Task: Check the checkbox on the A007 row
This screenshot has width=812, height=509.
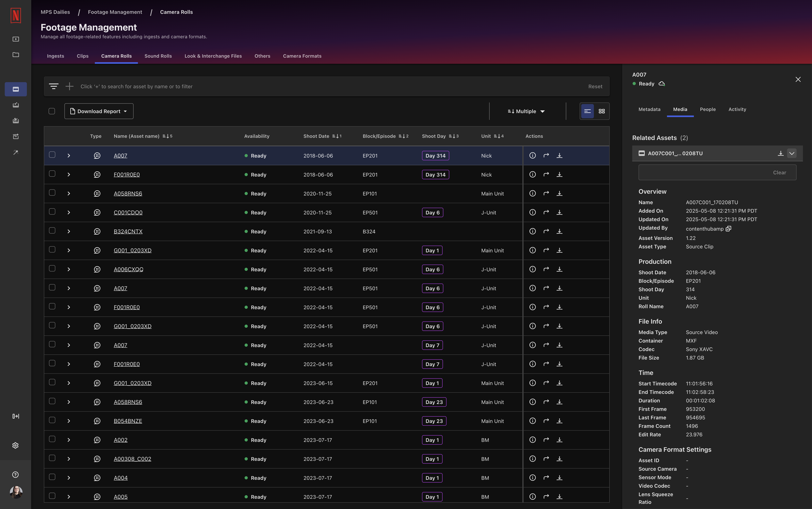Action: (x=52, y=155)
